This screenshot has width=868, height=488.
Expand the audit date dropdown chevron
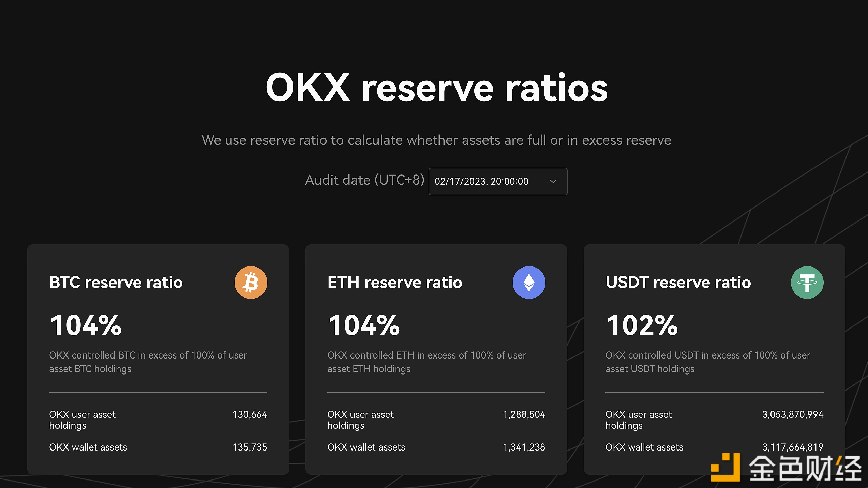[553, 181]
